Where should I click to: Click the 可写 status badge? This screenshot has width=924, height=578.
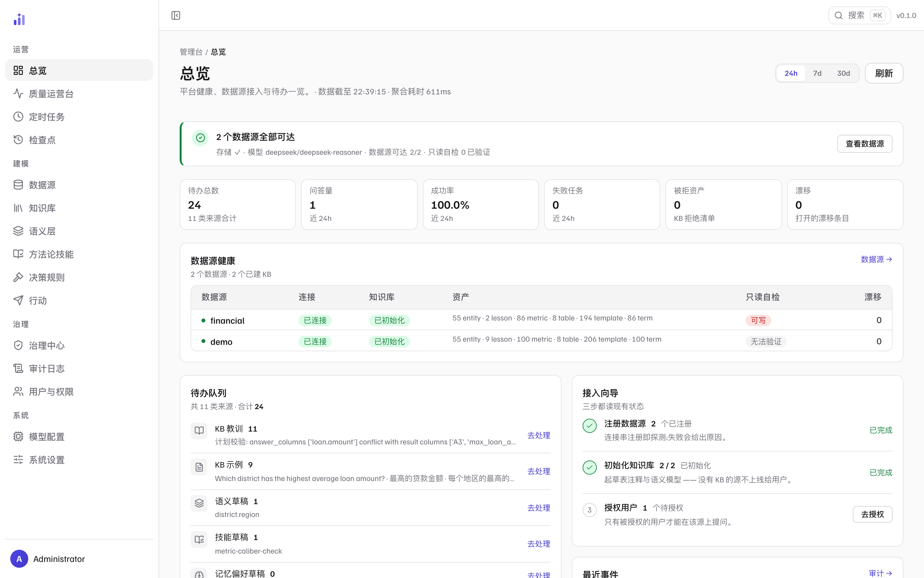[758, 320]
